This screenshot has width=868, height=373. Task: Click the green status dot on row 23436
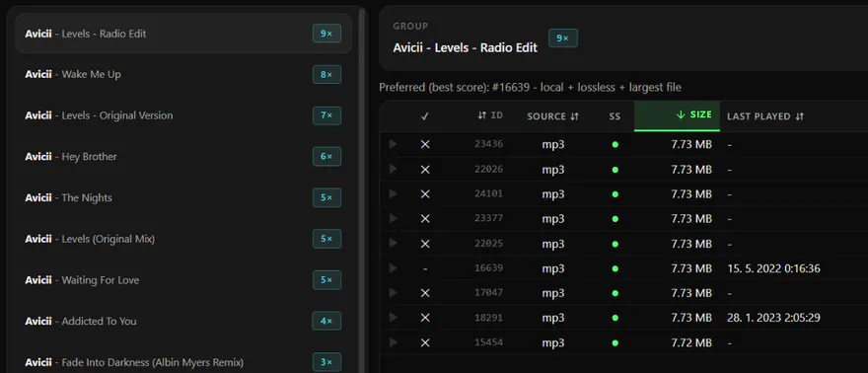coord(615,145)
